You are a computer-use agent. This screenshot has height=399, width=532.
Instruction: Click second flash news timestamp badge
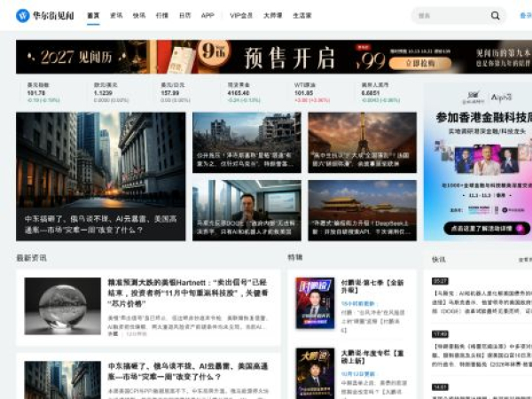(x=440, y=334)
